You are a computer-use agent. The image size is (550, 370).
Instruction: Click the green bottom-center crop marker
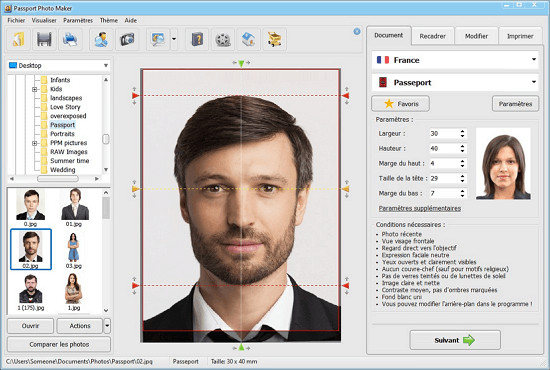click(x=241, y=347)
